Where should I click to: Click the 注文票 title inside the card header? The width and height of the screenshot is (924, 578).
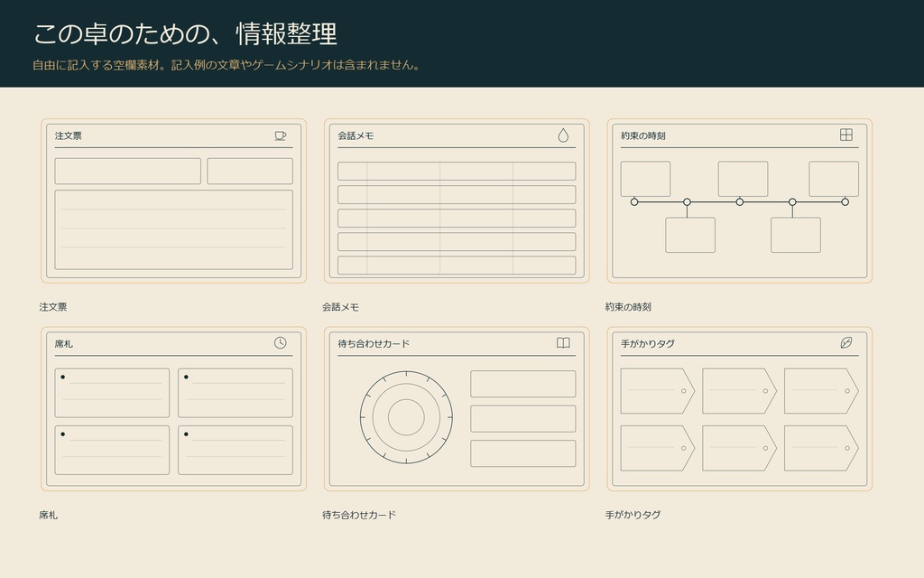click(69, 135)
